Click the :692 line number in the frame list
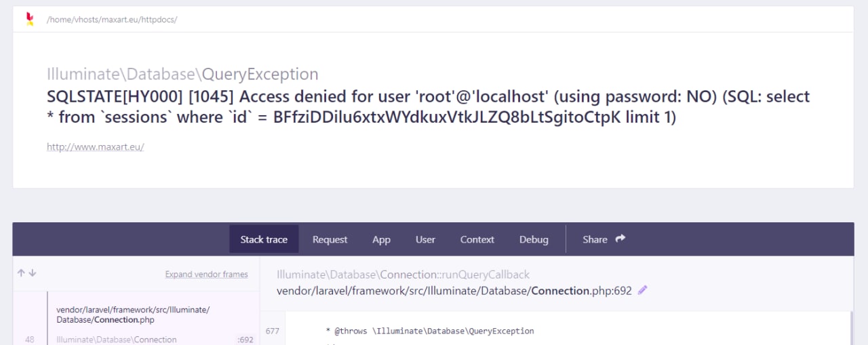 (245, 340)
